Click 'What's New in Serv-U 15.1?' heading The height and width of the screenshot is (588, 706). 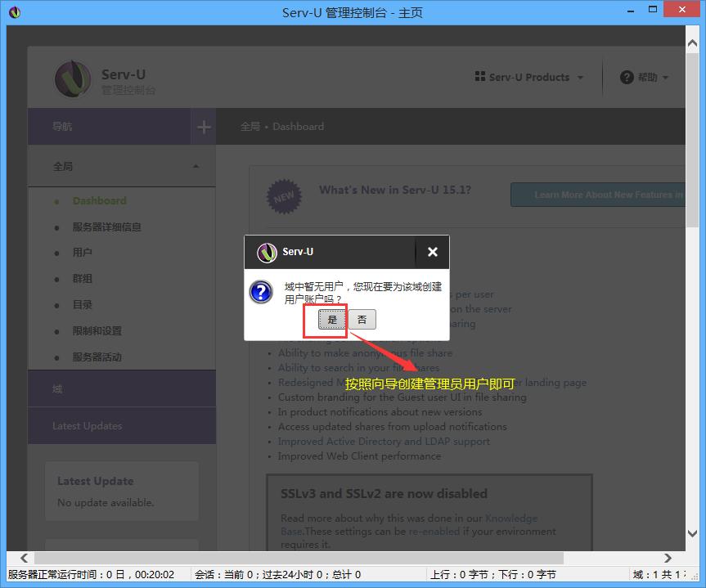[395, 190]
